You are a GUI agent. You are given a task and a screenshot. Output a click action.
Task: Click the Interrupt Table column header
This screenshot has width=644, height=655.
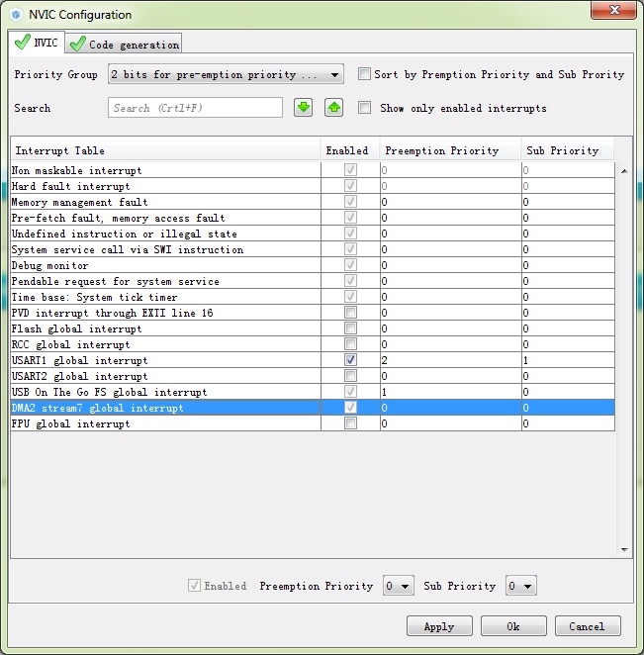point(165,150)
